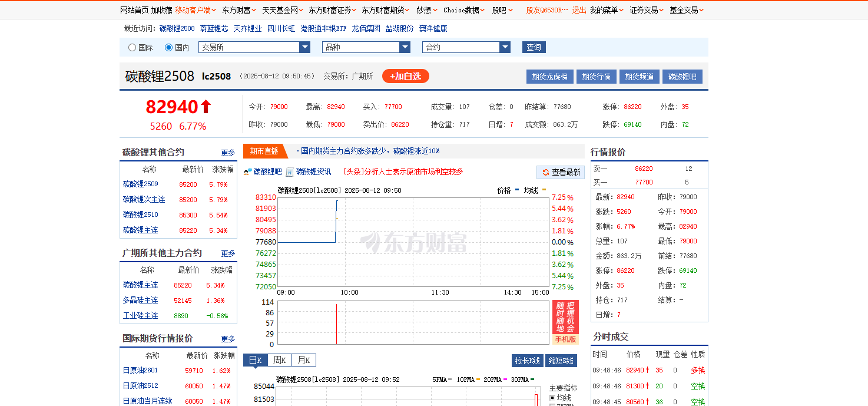868x406 pixels.
Task: Open 多晶硅主连 contract link
Action: point(140,300)
